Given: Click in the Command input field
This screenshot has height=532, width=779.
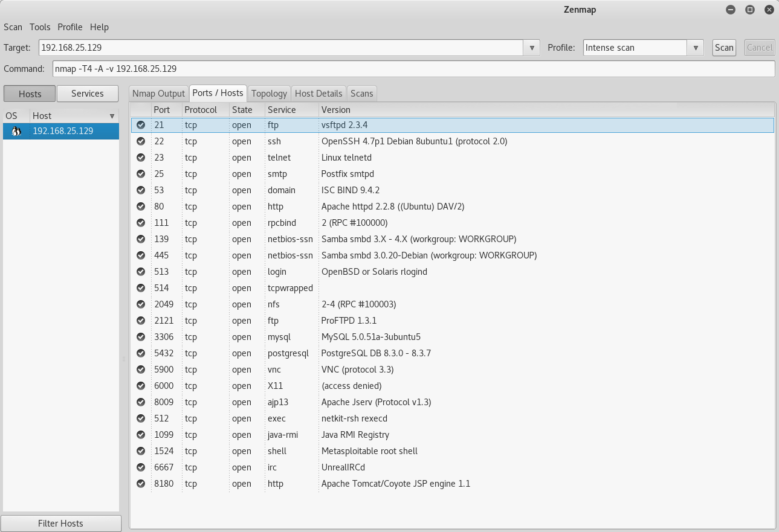Looking at the screenshot, I should (413, 69).
